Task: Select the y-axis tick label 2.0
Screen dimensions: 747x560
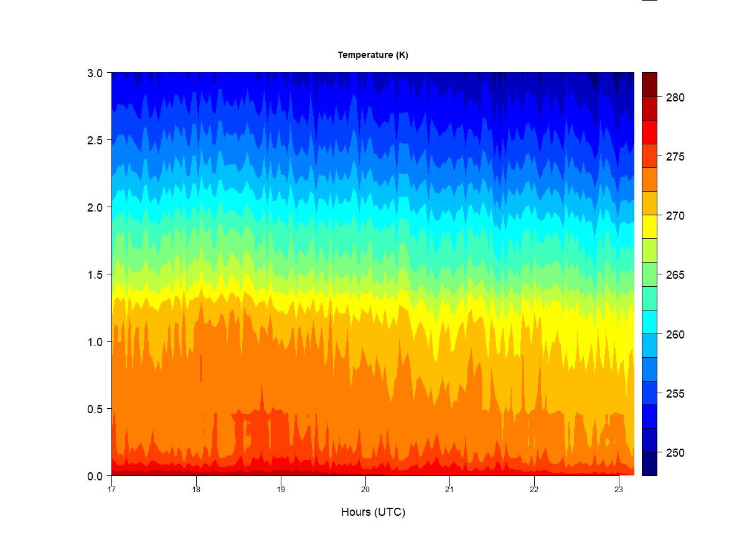Action: click(x=95, y=207)
